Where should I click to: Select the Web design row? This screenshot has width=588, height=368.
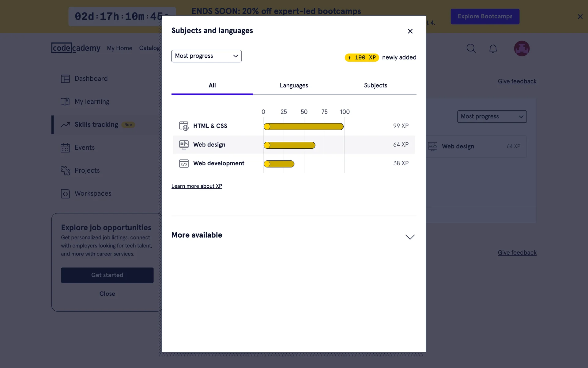point(293,145)
